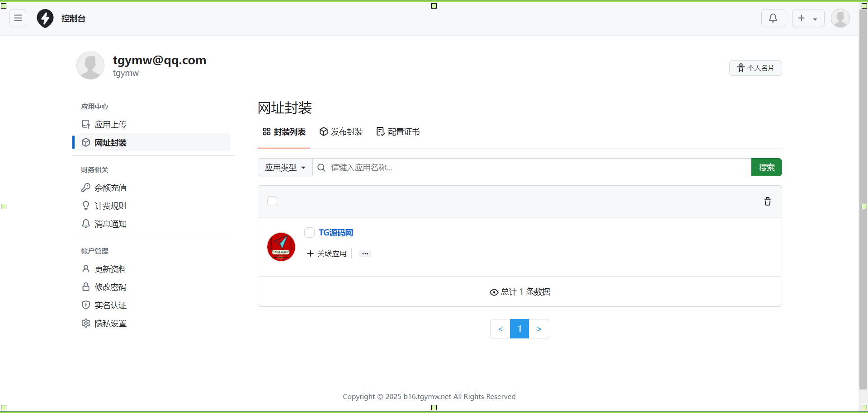The height and width of the screenshot is (413, 868).
Task: Check the box next to TG源码网
Action: pyautogui.click(x=309, y=233)
